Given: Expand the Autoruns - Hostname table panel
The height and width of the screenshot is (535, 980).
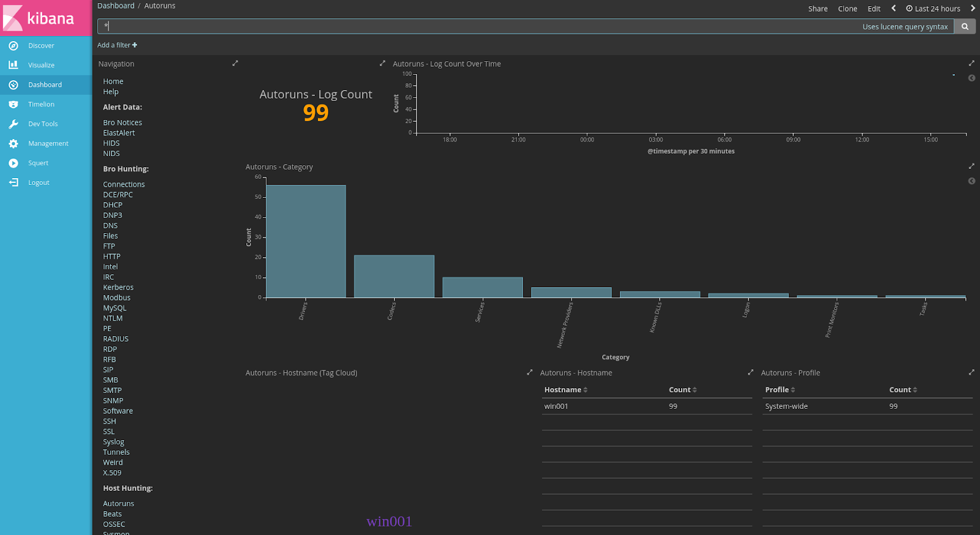Looking at the screenshot, I should [751, 372].
